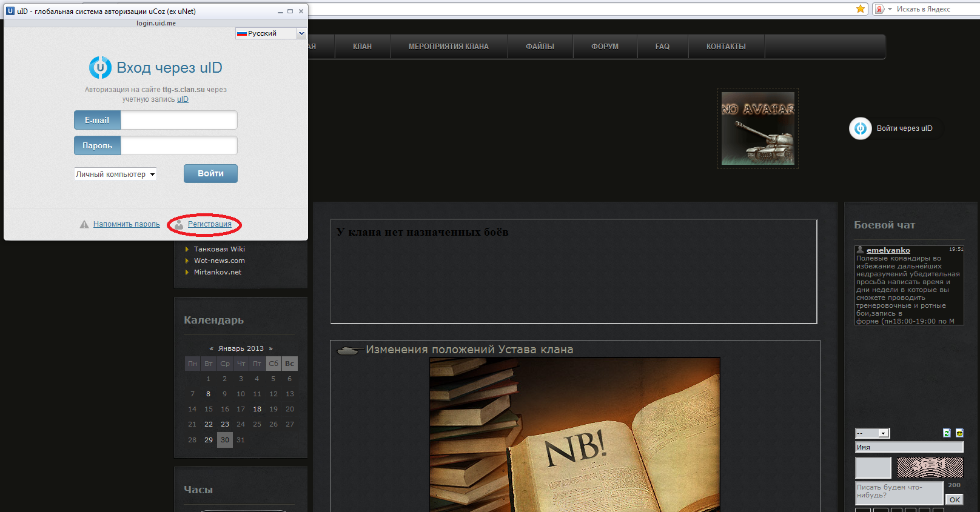The width and height of the screenshot is (980, 512).
Task: Click the NO AVATAR tank image
Action: pyautogui.click(x=758, y=128)
